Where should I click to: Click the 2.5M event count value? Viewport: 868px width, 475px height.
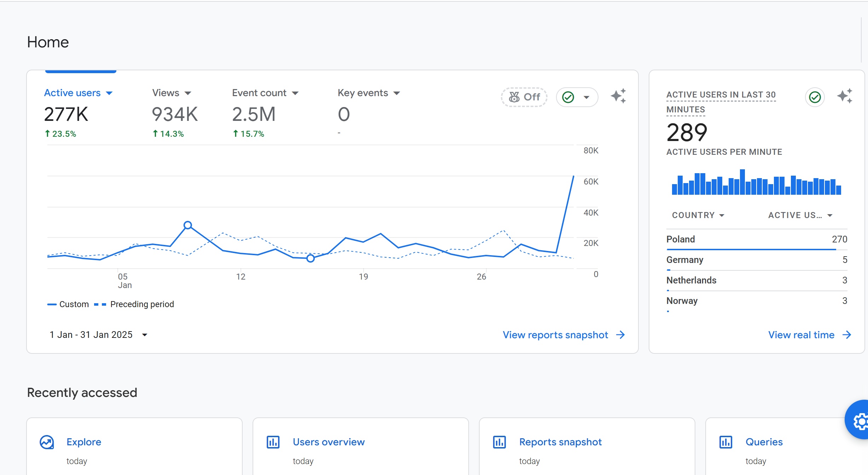click(254, 115)
